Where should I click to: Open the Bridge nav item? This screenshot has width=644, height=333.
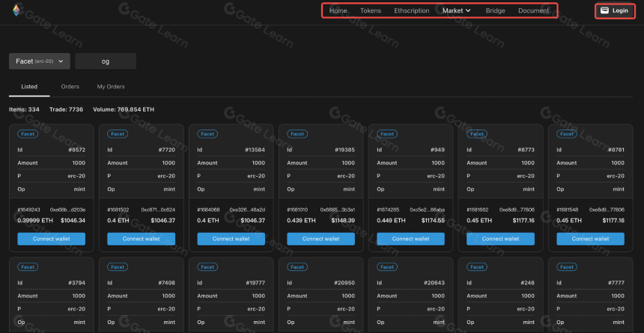(495, 10)
